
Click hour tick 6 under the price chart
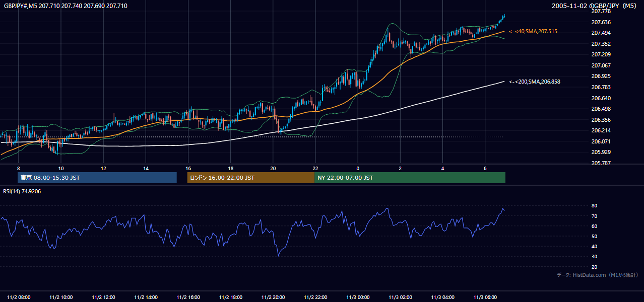coord(485,168)
